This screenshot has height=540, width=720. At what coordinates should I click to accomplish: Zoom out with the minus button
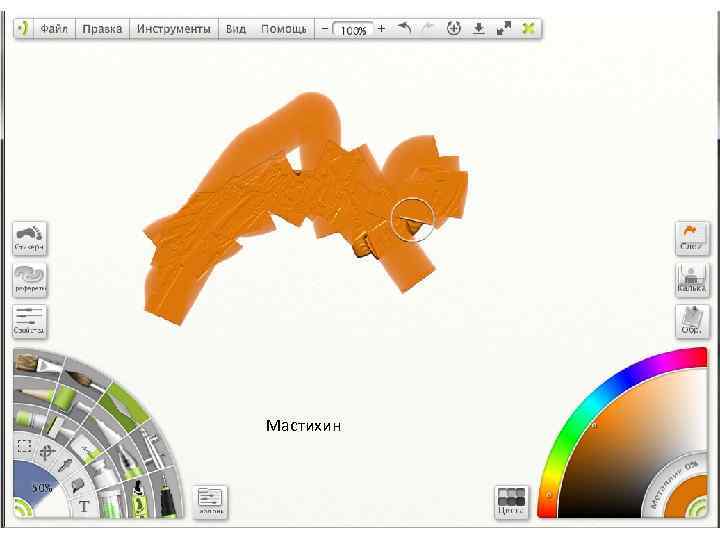[x=325, y=29]
